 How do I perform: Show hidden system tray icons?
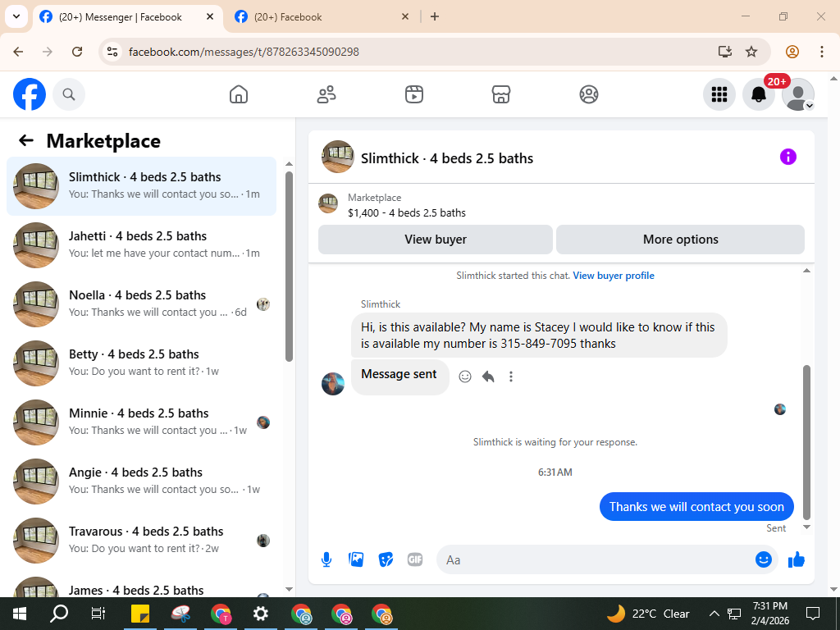pyautogui.click(x=714, y=614)
